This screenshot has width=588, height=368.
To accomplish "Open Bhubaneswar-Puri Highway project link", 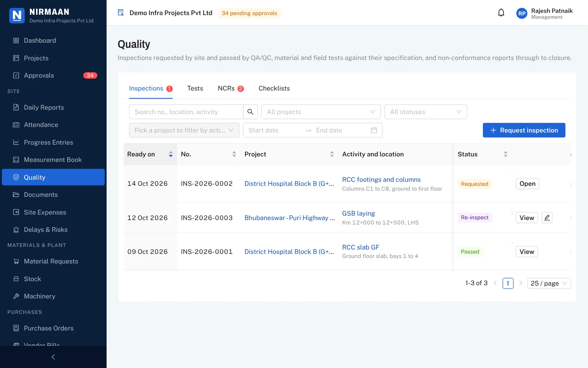I will pyautogui.click(x=290, y=218).
